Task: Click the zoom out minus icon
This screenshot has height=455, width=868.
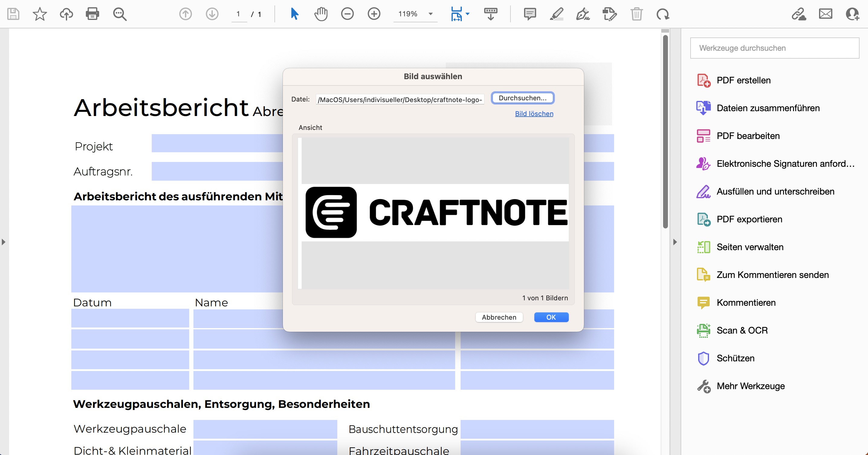Action: click(x=347, y=14)
